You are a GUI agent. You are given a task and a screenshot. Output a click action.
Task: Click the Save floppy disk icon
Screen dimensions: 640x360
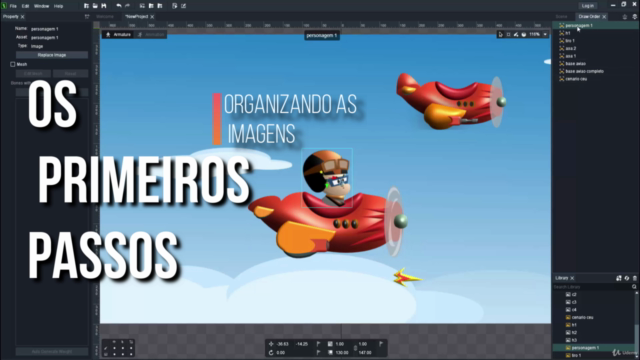tap(104, 6)
